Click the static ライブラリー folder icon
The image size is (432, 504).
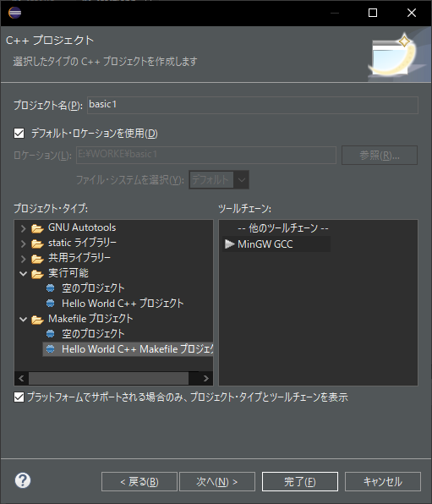tap(37, 244)
